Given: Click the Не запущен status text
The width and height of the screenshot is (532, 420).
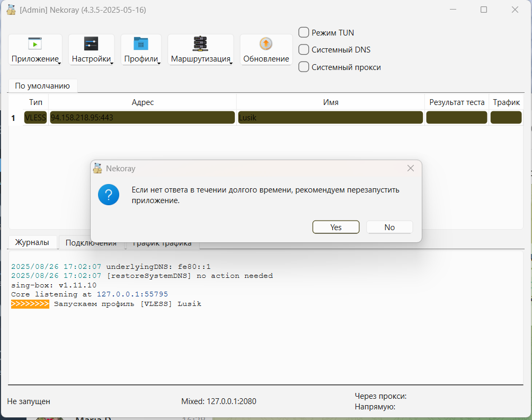Looking at the screenshot, I should (x=29, y=401).
